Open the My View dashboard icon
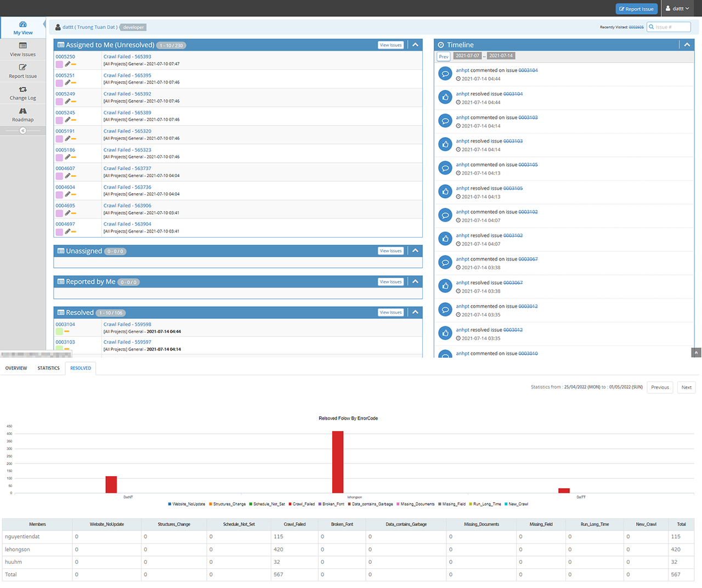 click(23, 25)
